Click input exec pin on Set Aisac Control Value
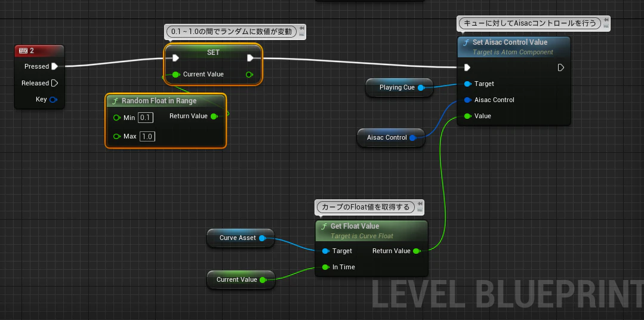This screenshot has width=644, height=320. (x=467, y=67)
